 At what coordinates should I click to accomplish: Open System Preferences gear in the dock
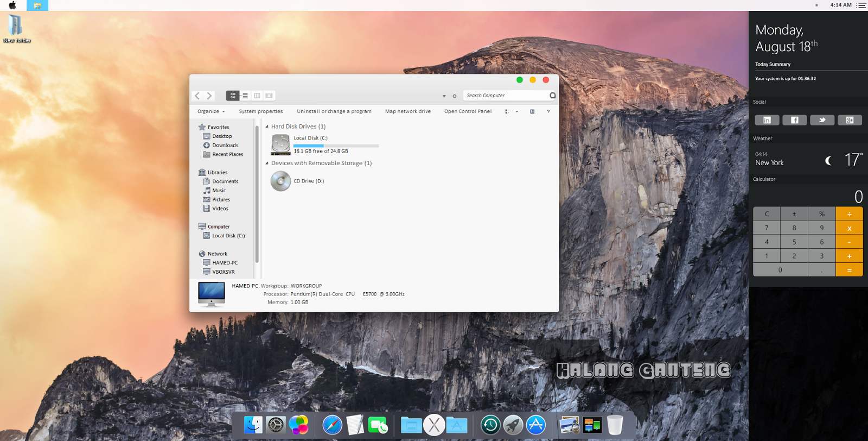click(x=276, y=425)
